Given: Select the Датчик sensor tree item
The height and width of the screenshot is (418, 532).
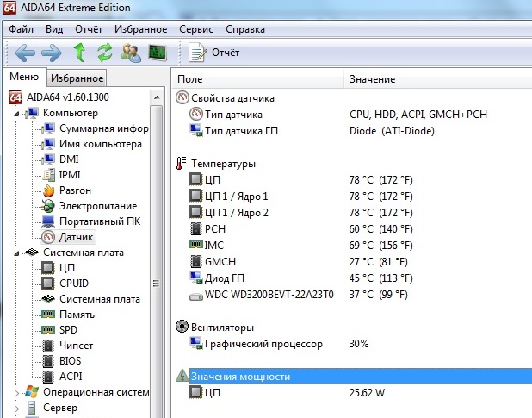Looking at the screenshot, I should (x=77, y=237).
